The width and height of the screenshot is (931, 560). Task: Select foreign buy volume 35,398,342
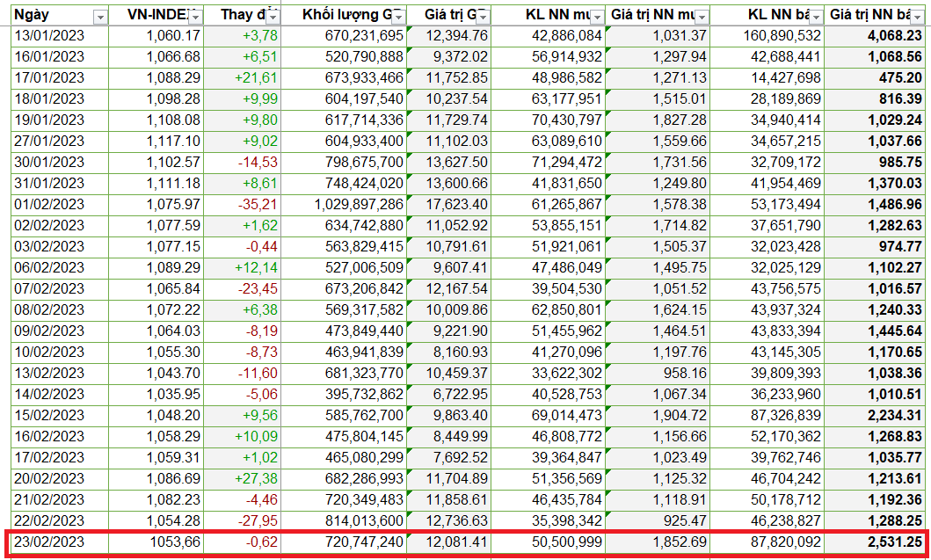[x=548, y=520]
